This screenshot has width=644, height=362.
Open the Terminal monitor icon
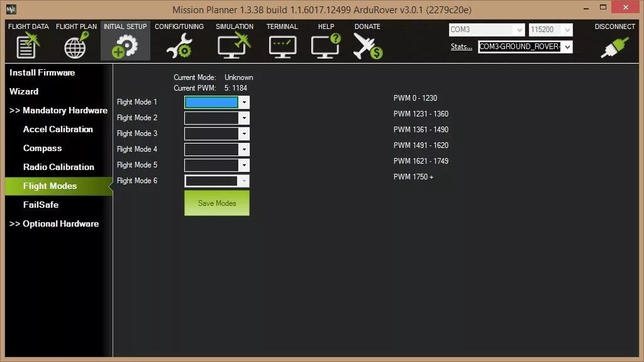282,47
